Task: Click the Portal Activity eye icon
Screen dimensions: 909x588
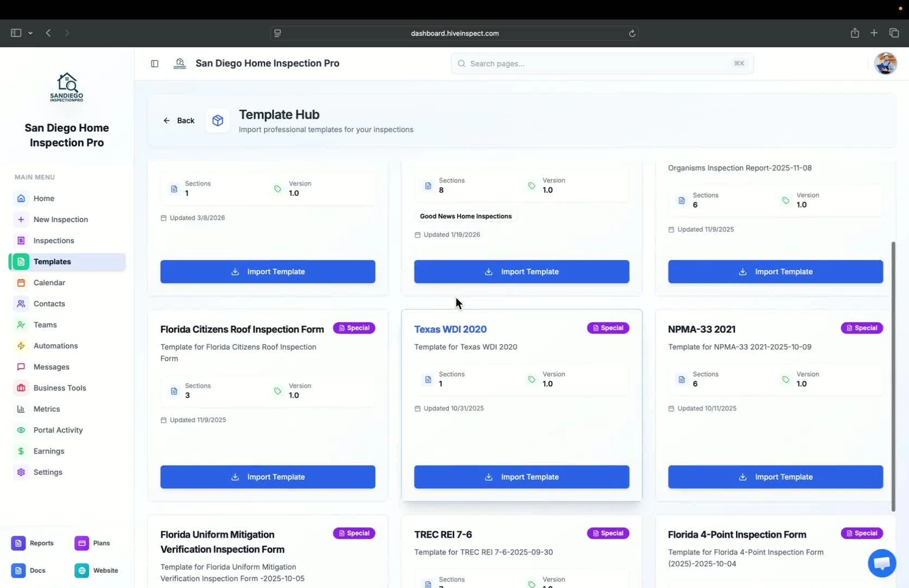Action: pos(21,430)
